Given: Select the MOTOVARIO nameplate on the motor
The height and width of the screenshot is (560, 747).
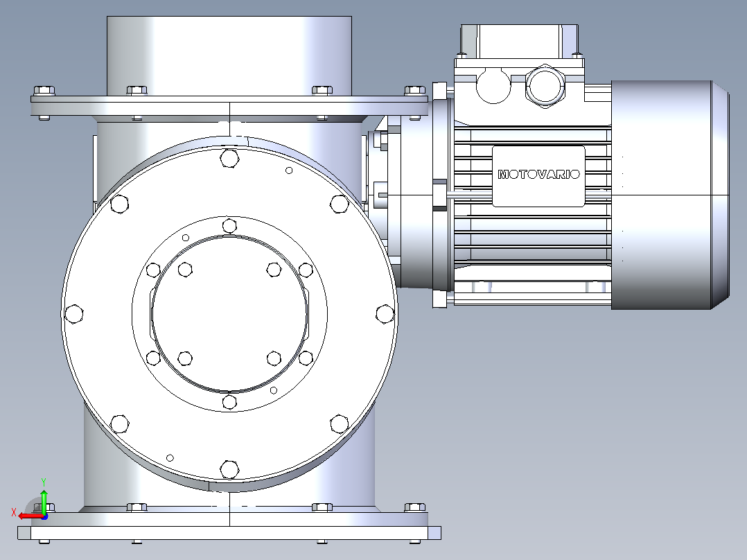Looking at the screenshot, I should coord(538,176).
